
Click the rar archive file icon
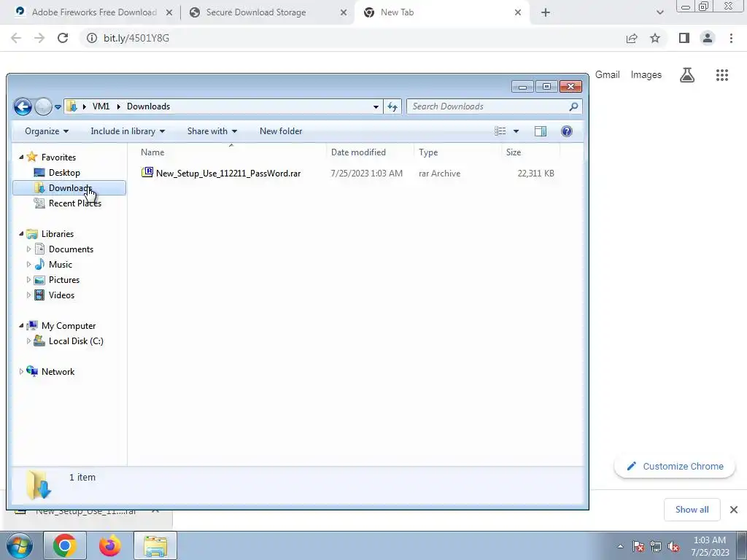147,172
